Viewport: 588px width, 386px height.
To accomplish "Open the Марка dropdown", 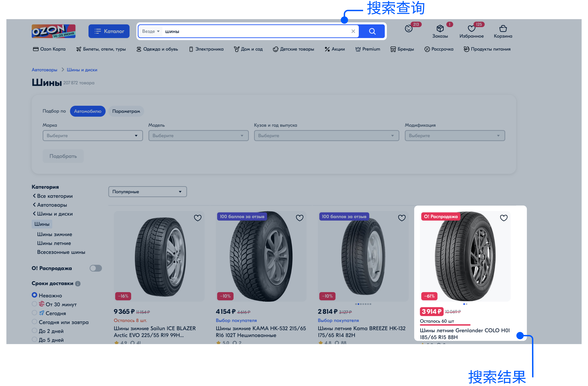I will click(93, 136).
